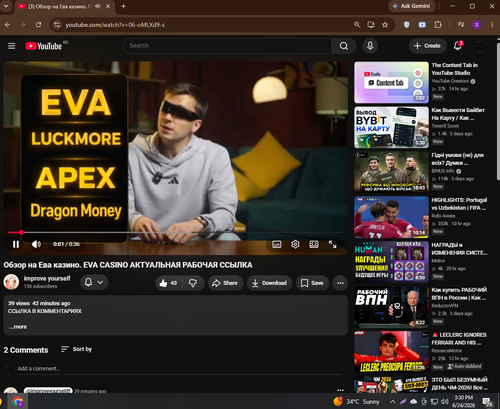Click the install app icon in address bar
500x409 pixels.
371,25
